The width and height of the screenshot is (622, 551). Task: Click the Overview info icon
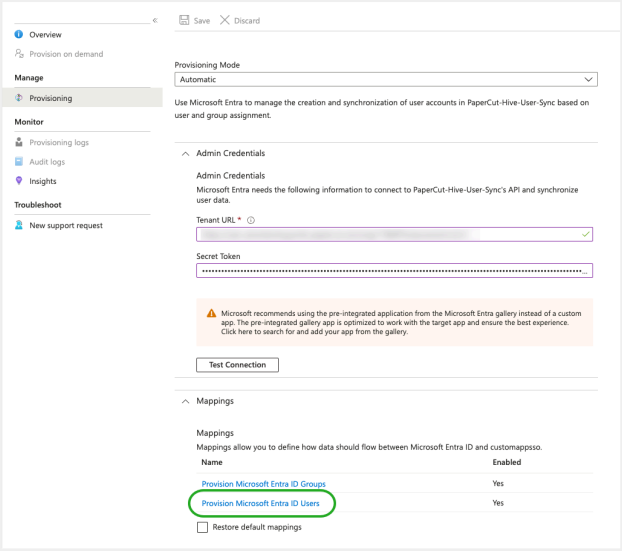pyautogui.click(x=19, y=35)
